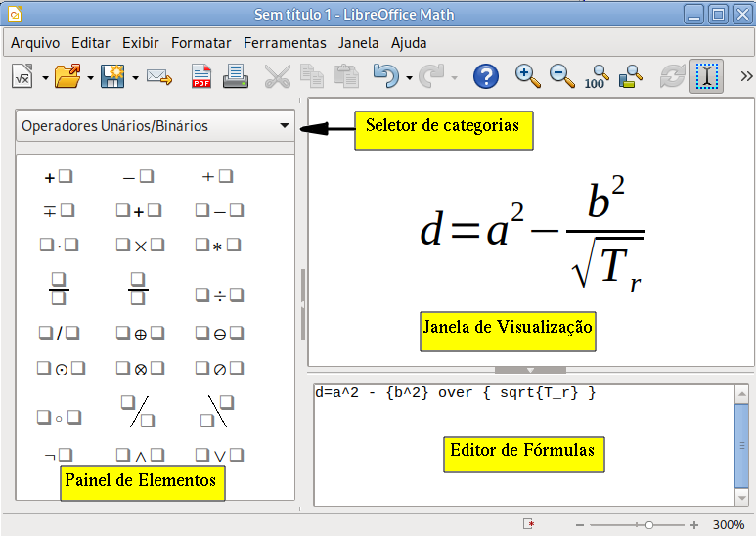The image size is (756, 538).
Task: Toggle the Formula Cursor button
Action: tap(706, 76)
